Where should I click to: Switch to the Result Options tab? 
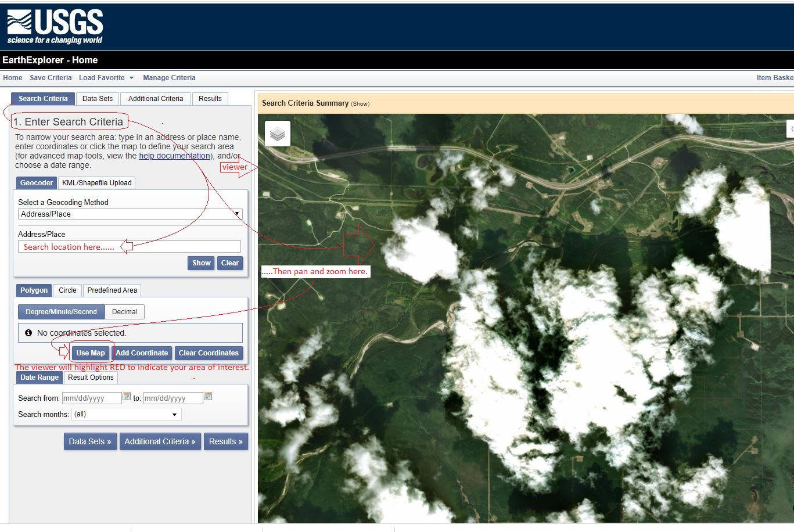click(x=90, y=377)
